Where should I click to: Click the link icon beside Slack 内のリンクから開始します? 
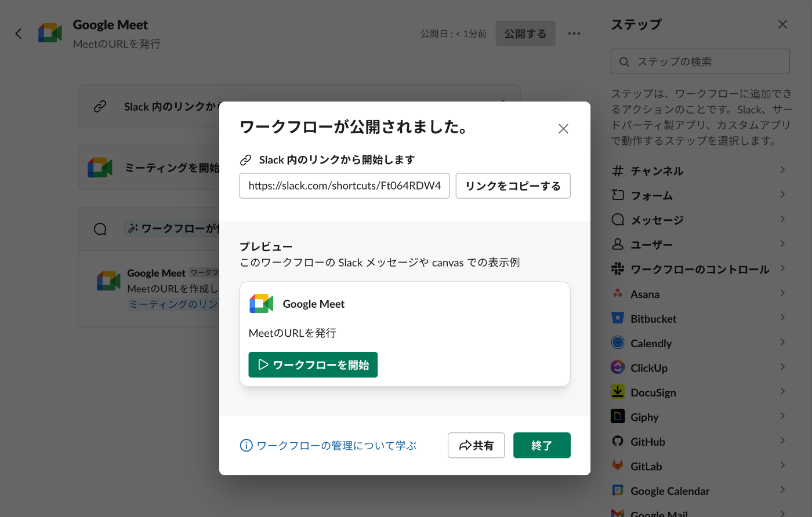[x=246, y=160]
